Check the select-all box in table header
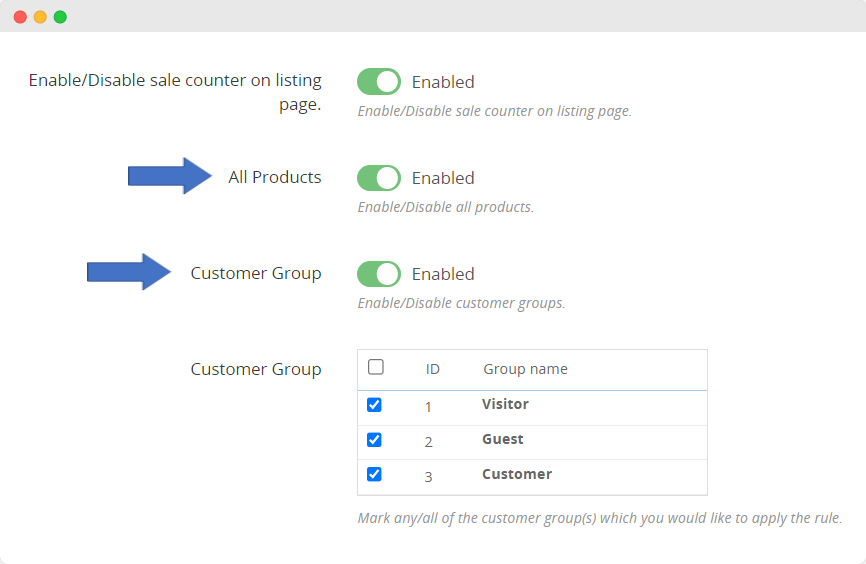Image resolution: width=866 pixels, height=564 pixels. click(x=376, y=367)
